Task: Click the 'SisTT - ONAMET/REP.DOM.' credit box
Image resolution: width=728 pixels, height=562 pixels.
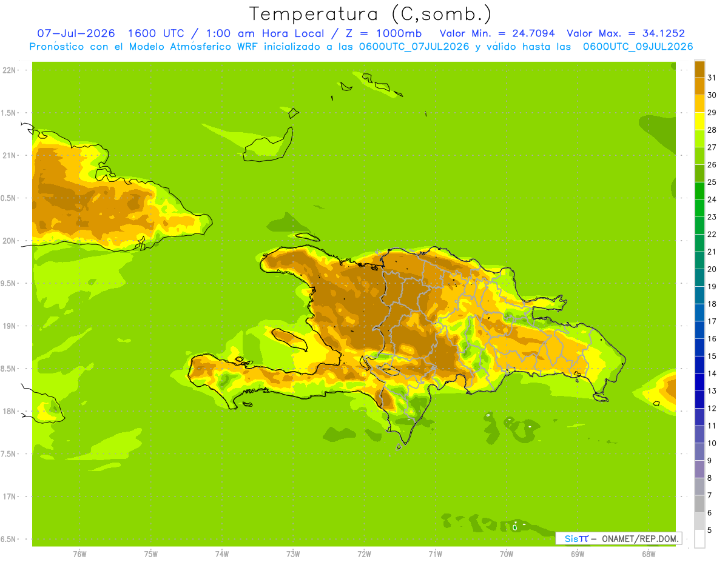Action: tap(618, 538)
